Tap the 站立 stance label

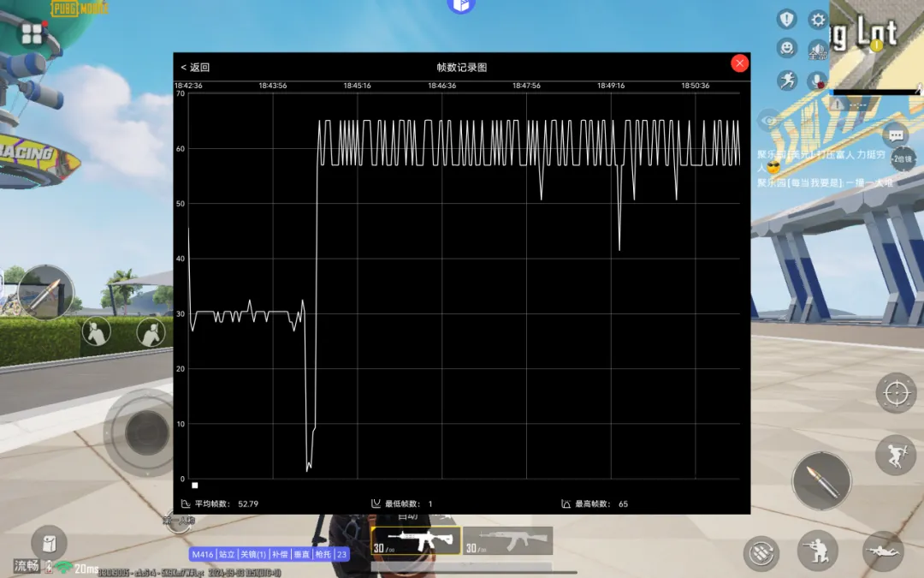point(226,554)
